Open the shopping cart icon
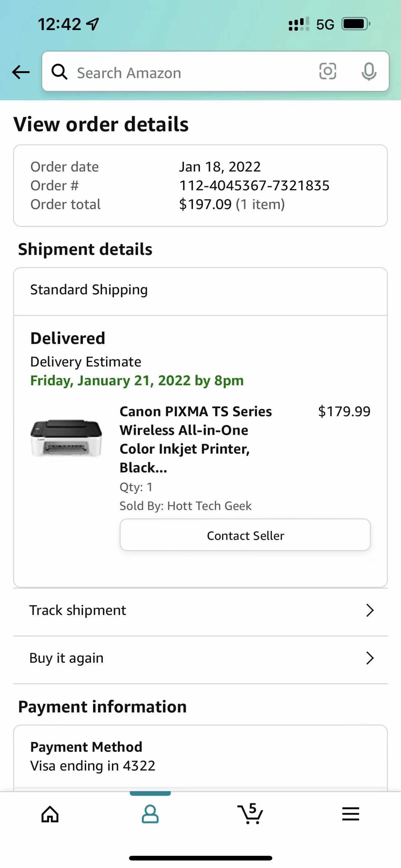The height and width of the screenshot is (868, 401). (250, 813)
